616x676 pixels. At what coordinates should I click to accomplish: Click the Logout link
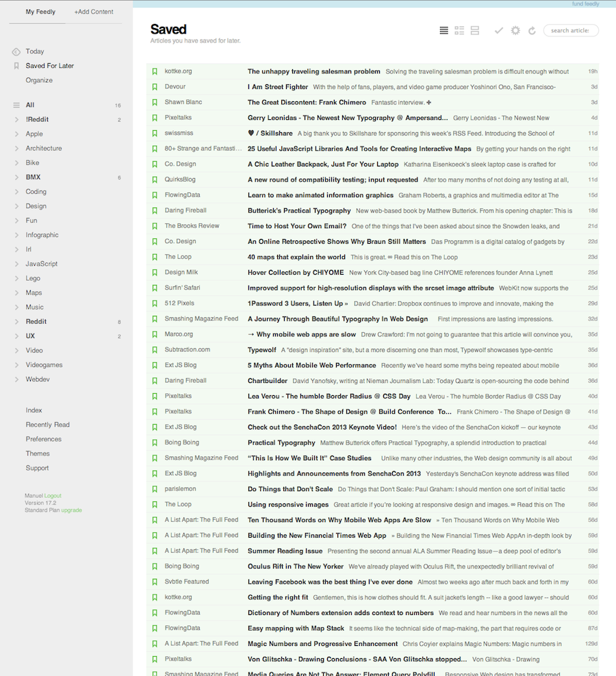coord(53,496)
